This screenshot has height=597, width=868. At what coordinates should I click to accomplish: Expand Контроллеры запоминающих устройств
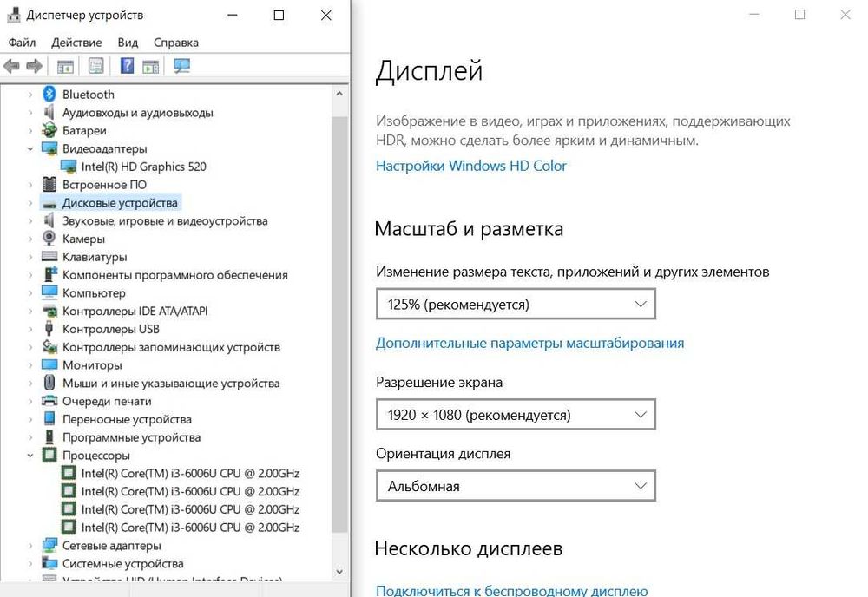pyautogui.click(x=30, y=347)
